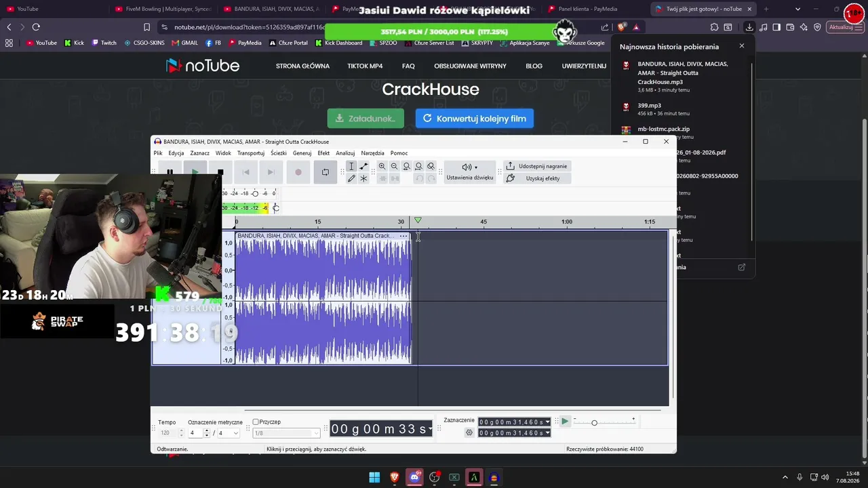This screenshot has height=488, width=868.
Task: Click green Załadunek download button on noTube
Action: pos(366,118)
